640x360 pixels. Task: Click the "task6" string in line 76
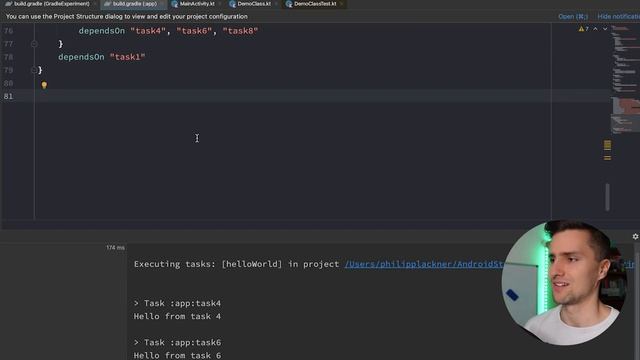point(194,31)
